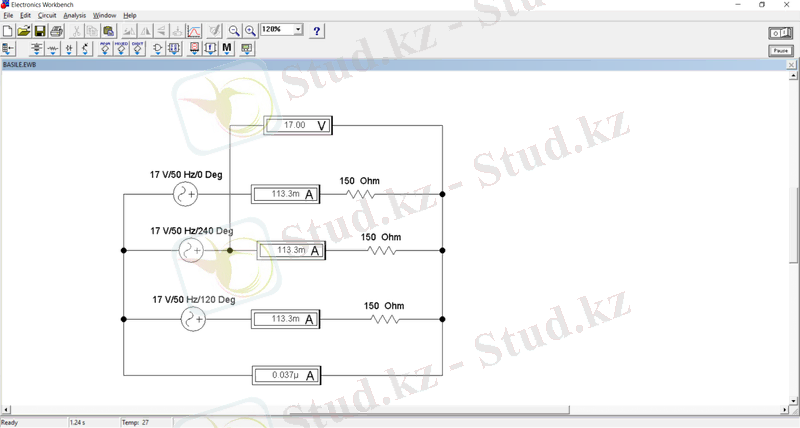Open the Edit menu
The height and width of the screenshot is (428, 800).
tap(25, 15)
